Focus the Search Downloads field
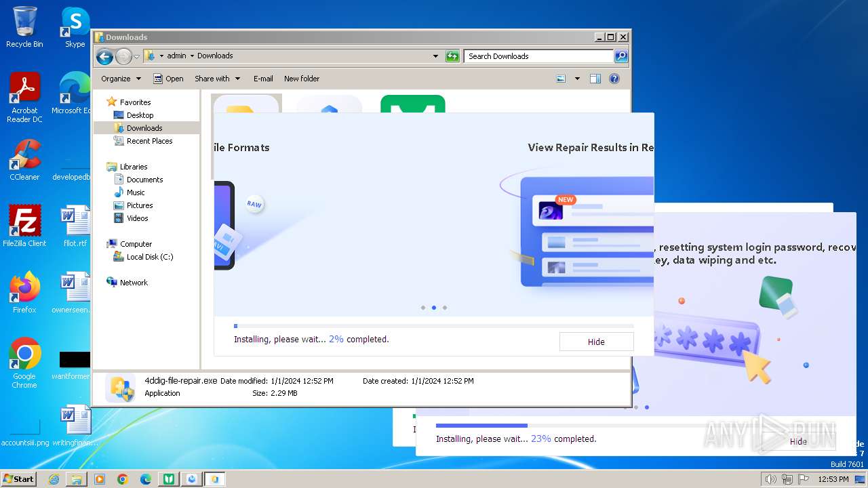The width and height of the screenshot is (868, 488). (x=539, y=56)
